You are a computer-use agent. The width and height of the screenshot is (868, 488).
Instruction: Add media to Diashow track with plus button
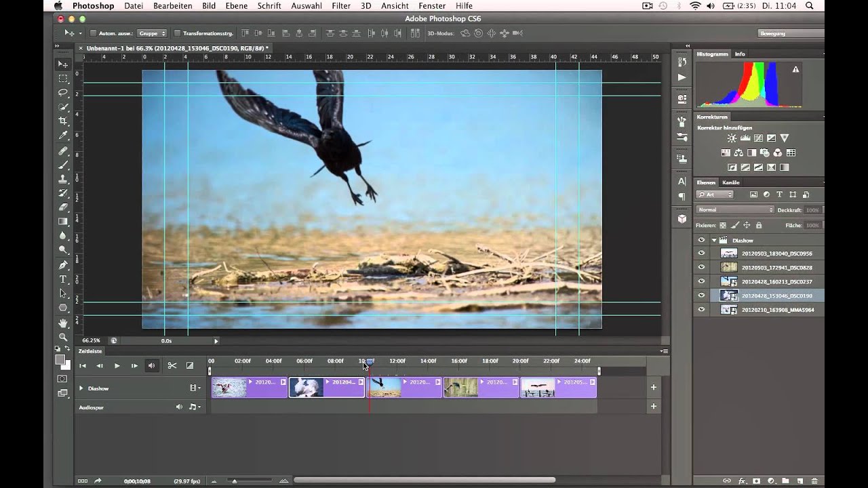(x=653, y=388)
